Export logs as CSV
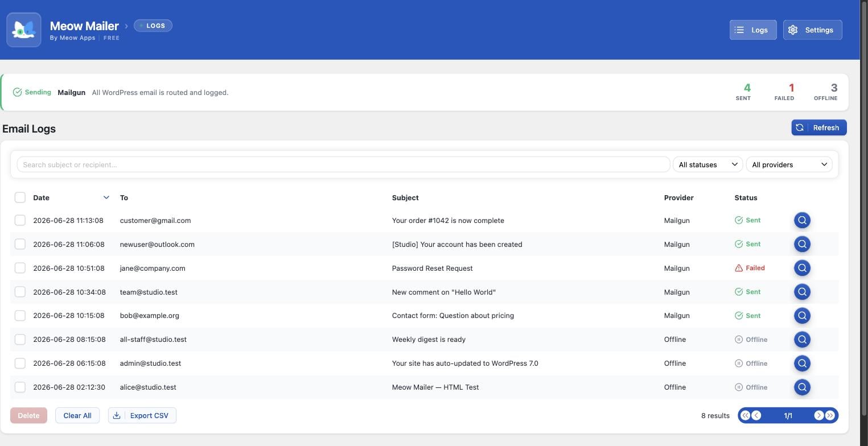The image size is (868, 446). point(142,415)
